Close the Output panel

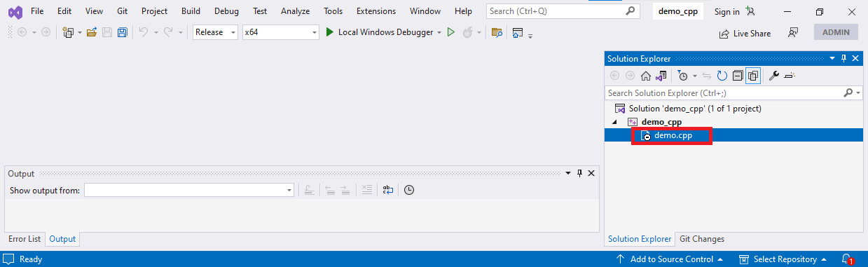pyautogui.click(x=591, y=173)
